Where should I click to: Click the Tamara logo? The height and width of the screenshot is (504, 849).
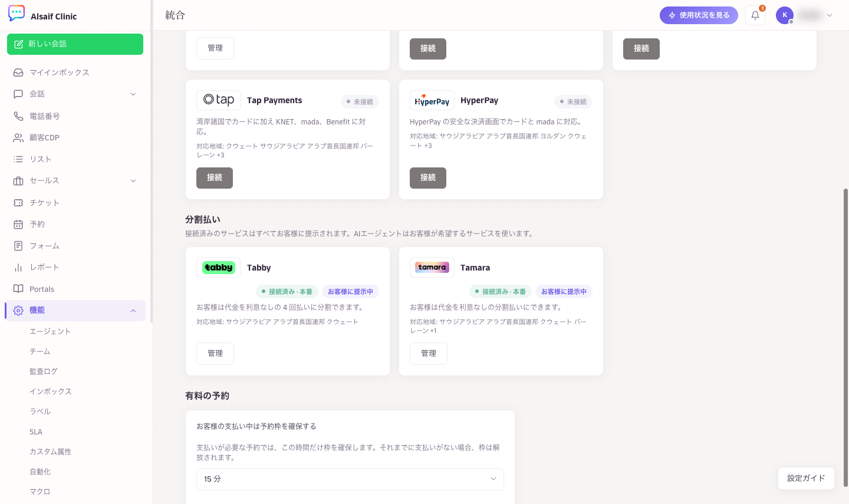(432, 268)
